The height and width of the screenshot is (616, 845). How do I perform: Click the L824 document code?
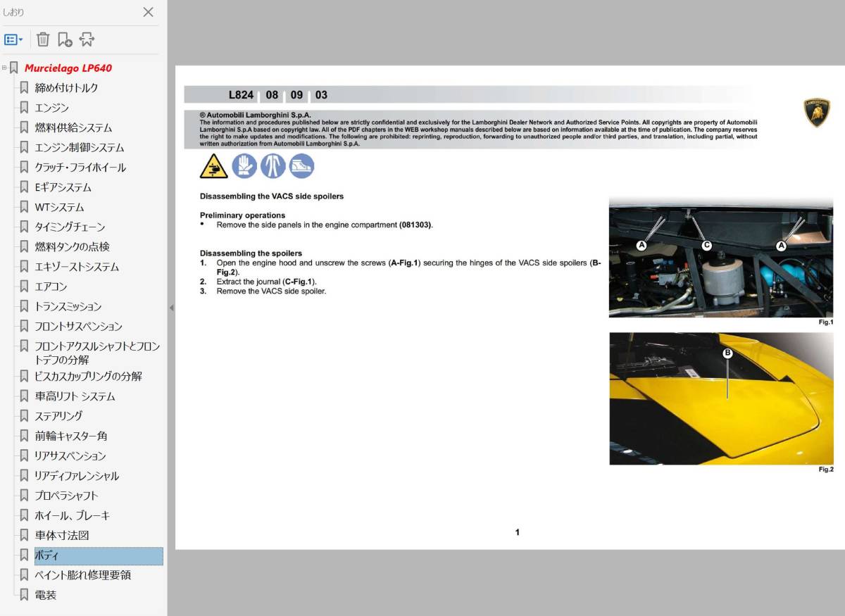(241, 95)
